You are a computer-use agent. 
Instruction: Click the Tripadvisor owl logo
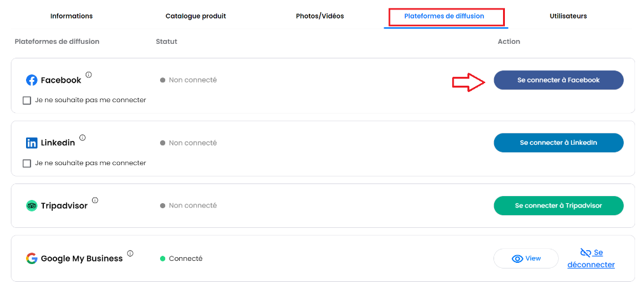click(32, 206)
